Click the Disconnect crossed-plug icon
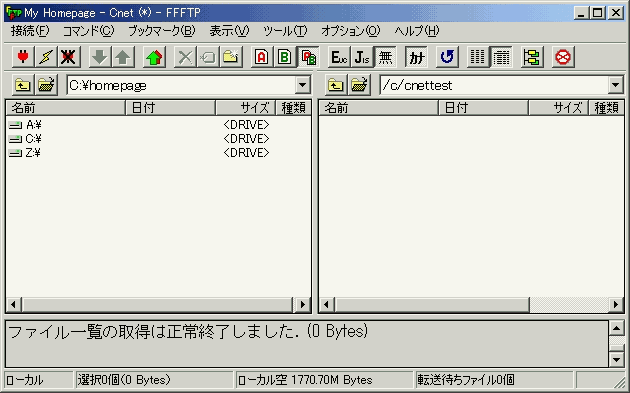Screen dimensions: 630x393 click(x=68, y=57)
